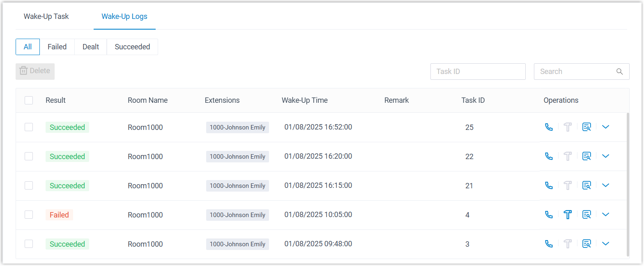Tick the select-all checkbox in the table header
The width and height of the screenshot is (644, 266).
pyautogui.click(x=29, y=100)
